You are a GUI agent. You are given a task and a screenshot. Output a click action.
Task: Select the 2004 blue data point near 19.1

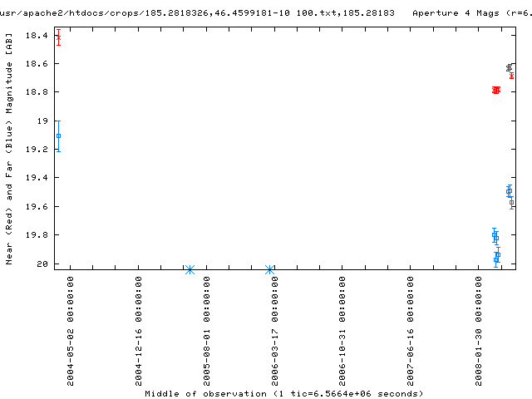point(59,136)
